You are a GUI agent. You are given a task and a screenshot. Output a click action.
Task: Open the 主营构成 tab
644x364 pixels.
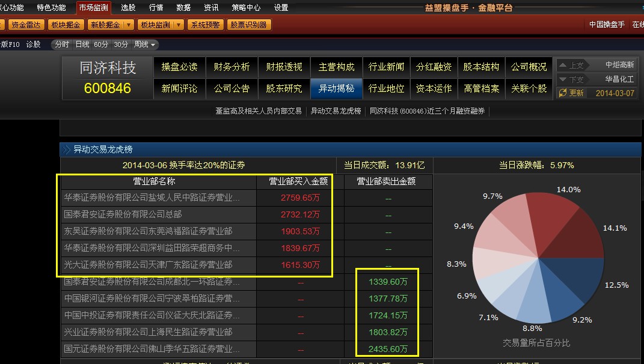(x=336, y=67)
